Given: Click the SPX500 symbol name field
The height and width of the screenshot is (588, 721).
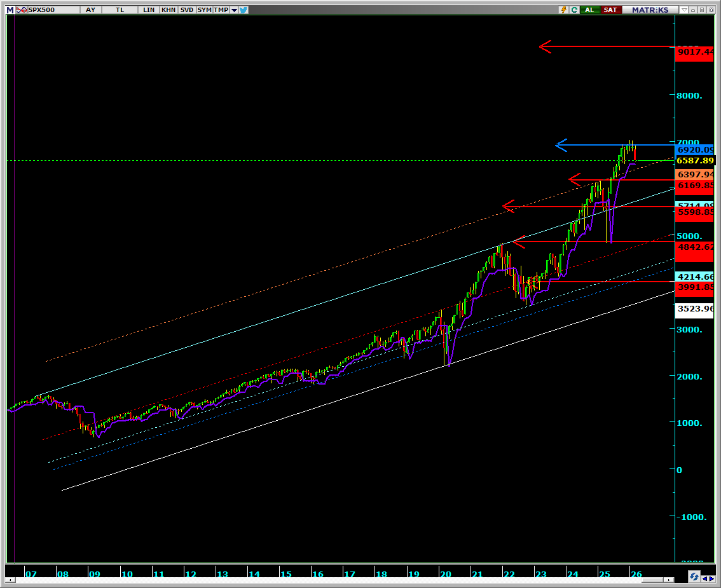Looking at the screenshot, I should (x=53, y=10).
